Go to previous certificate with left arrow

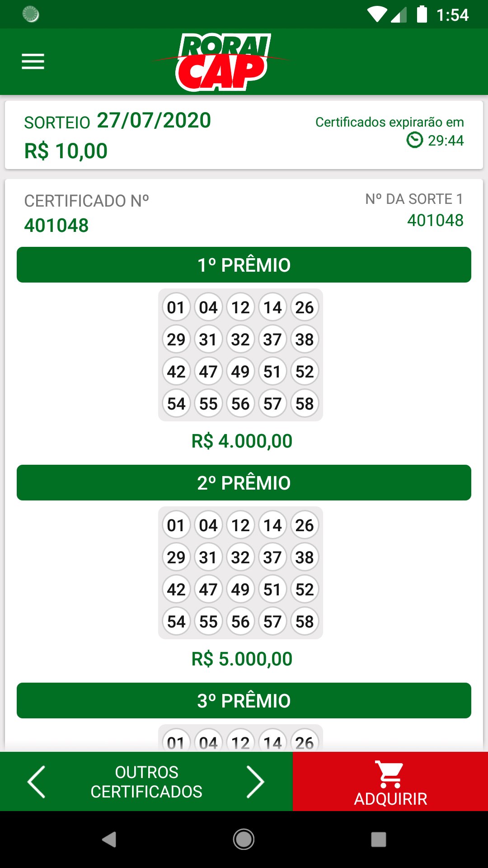(x=36, y=782)
